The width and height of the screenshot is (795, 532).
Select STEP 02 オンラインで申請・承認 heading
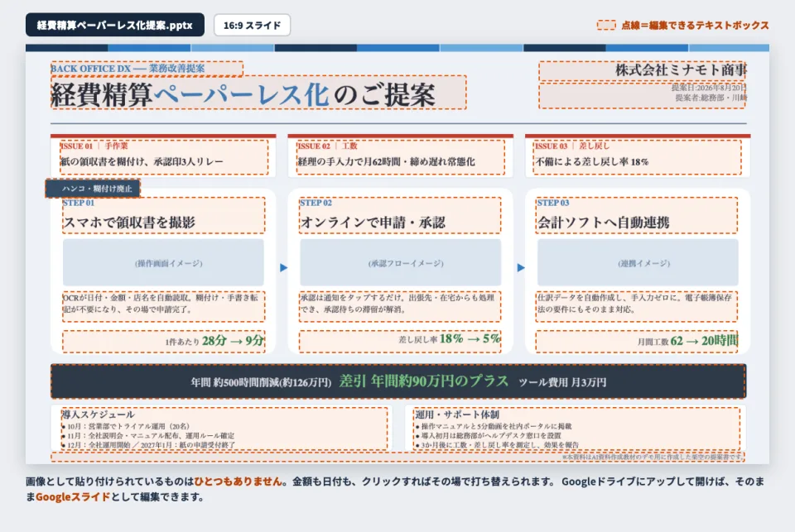(x=400, y=215)
